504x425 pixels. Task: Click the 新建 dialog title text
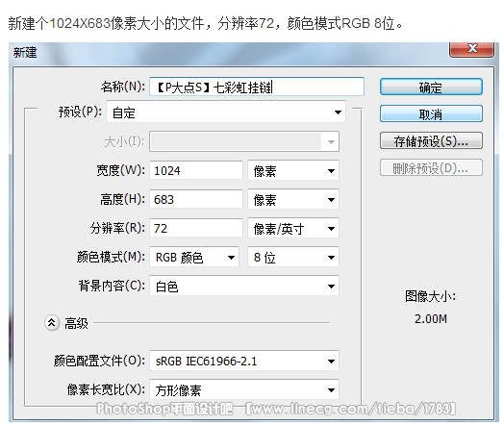click(x=25, y=52)
